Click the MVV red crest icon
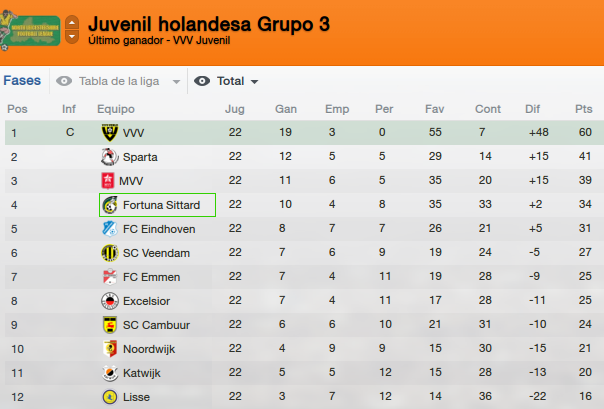The width and height of the screenshot is (604, 409). coord(108,181)
